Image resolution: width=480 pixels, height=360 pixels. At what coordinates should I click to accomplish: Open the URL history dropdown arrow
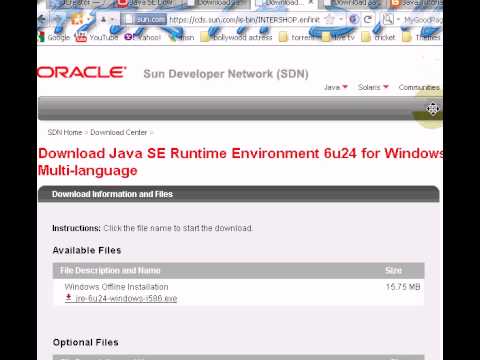point(341,20)
